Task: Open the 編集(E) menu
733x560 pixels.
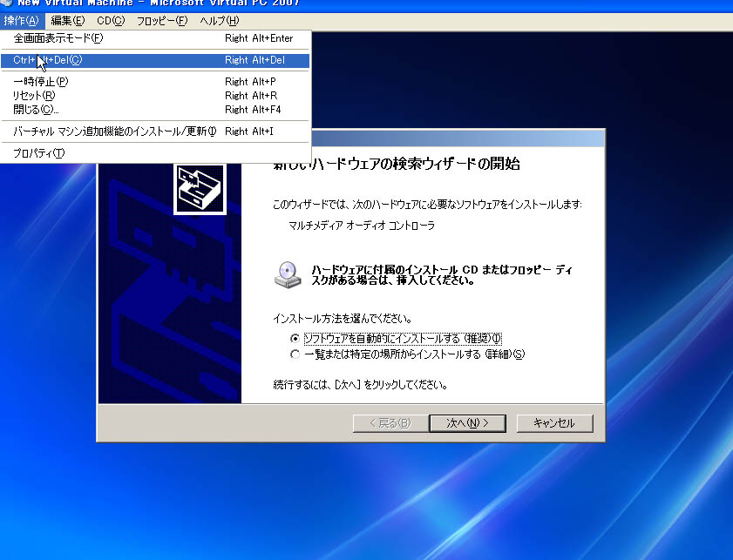Action: pyautogui.click(x=68, y=21)
